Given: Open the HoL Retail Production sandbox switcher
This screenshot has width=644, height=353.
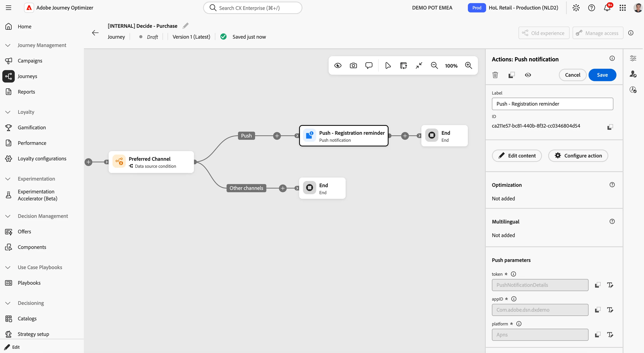Looking at the screenshot, I should (x=513, y=8).
